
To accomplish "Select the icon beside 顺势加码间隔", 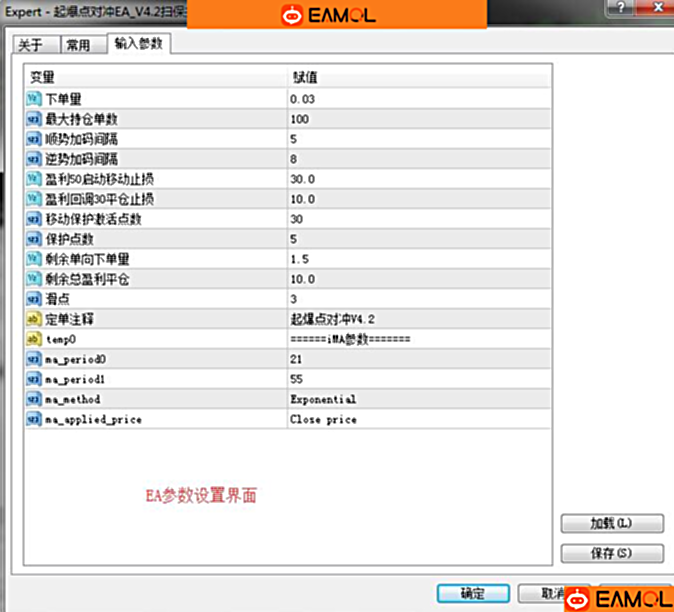I will point(34,138).
